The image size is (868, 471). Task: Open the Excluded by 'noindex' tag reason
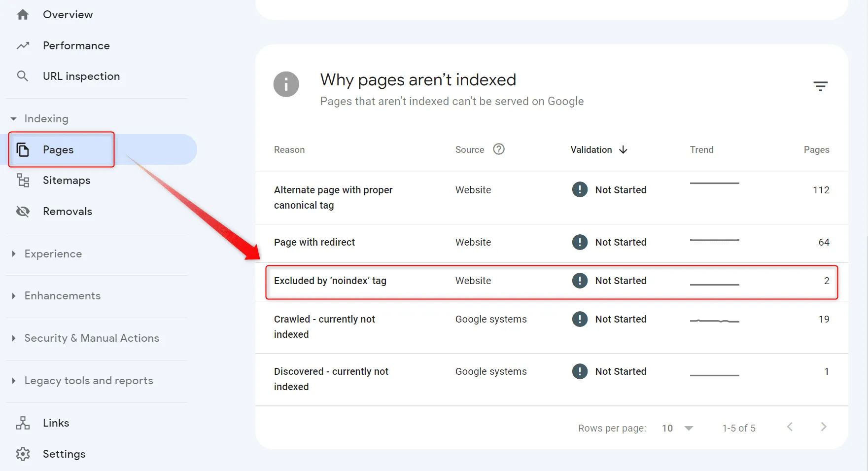(x=330, y=281)
